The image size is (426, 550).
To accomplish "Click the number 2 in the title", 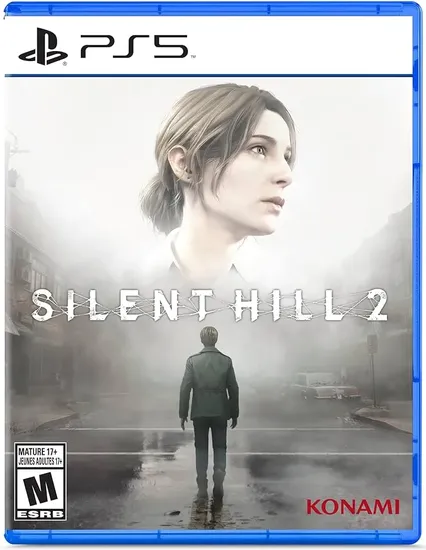I will coord(373,305).
